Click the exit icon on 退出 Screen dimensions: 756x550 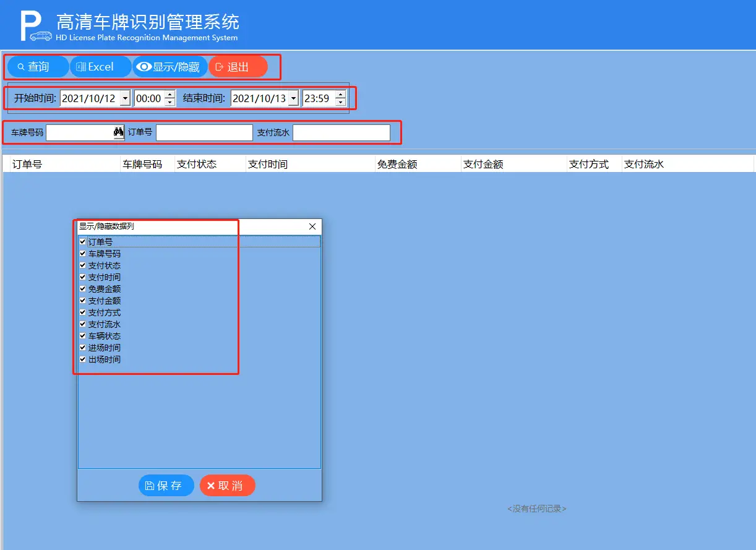coord(219,66)
